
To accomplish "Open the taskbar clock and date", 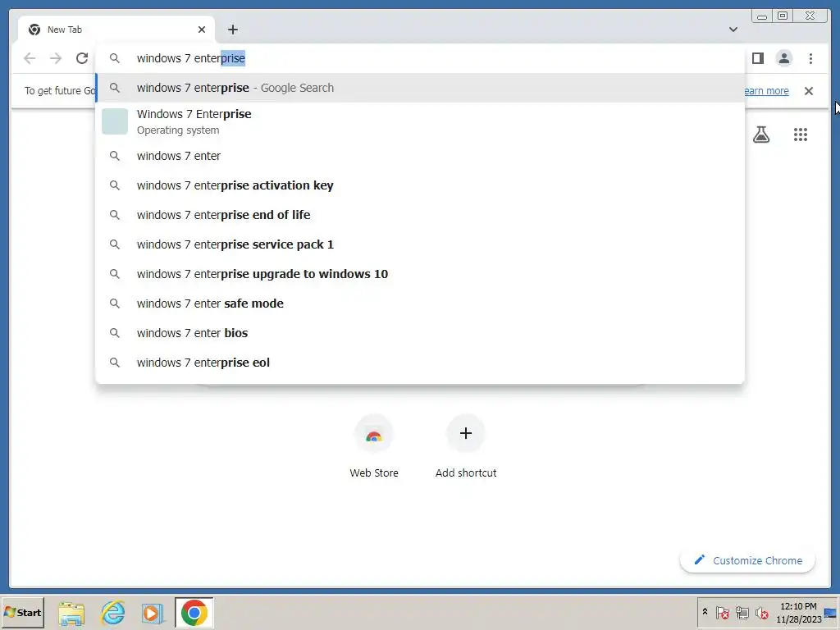I will click(799, 612).
